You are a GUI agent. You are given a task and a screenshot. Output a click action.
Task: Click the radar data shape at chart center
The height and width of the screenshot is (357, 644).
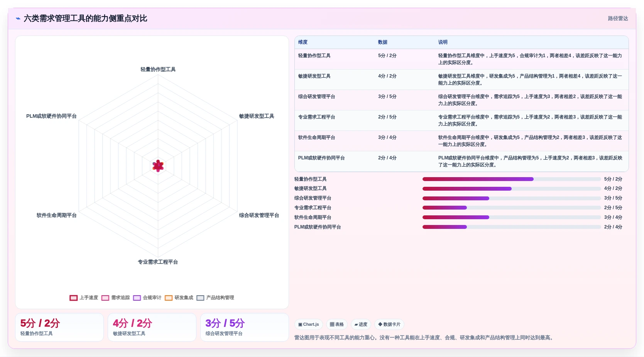click(x=158, y=166)
